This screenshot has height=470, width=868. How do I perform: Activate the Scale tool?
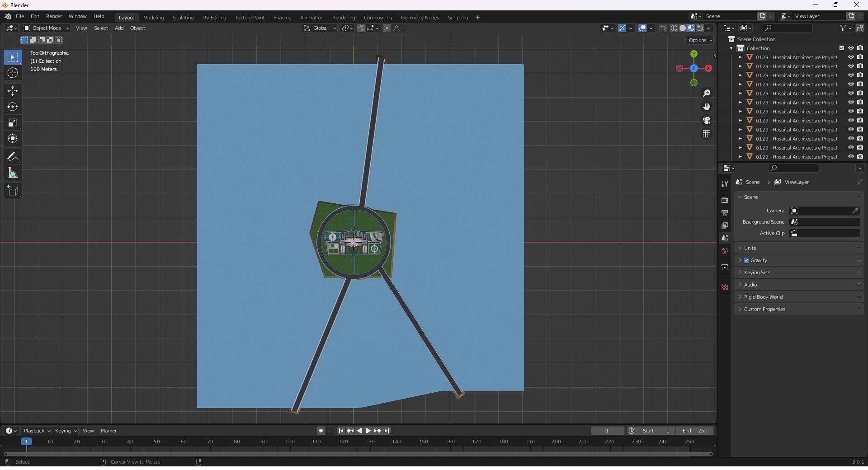(13, 123)
